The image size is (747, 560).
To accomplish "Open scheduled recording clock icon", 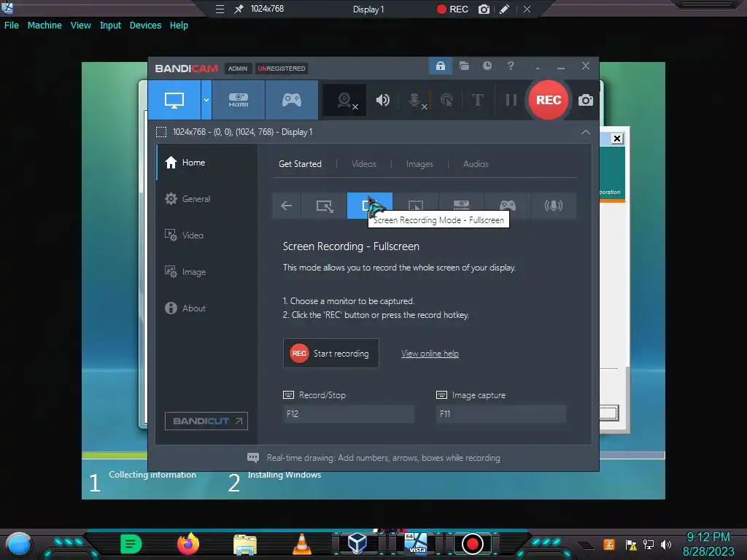I will (x=487, y=66).
